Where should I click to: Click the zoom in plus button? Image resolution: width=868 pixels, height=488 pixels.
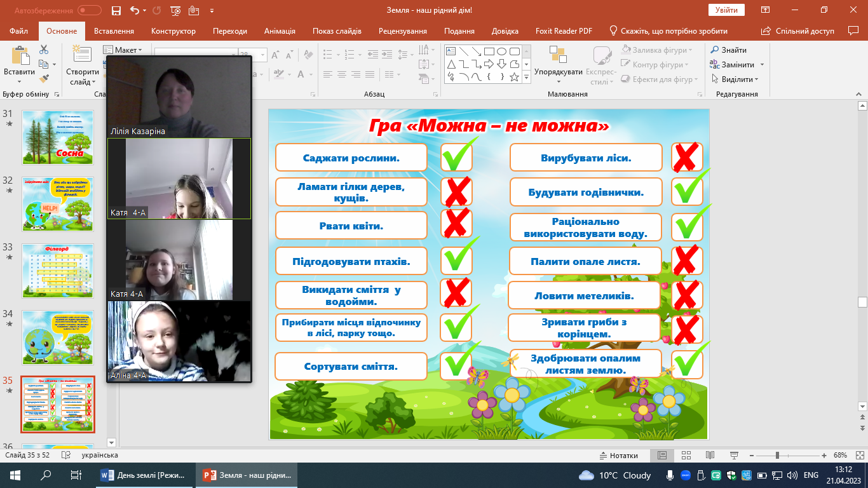pyautogui.click(x=824, y=456)
